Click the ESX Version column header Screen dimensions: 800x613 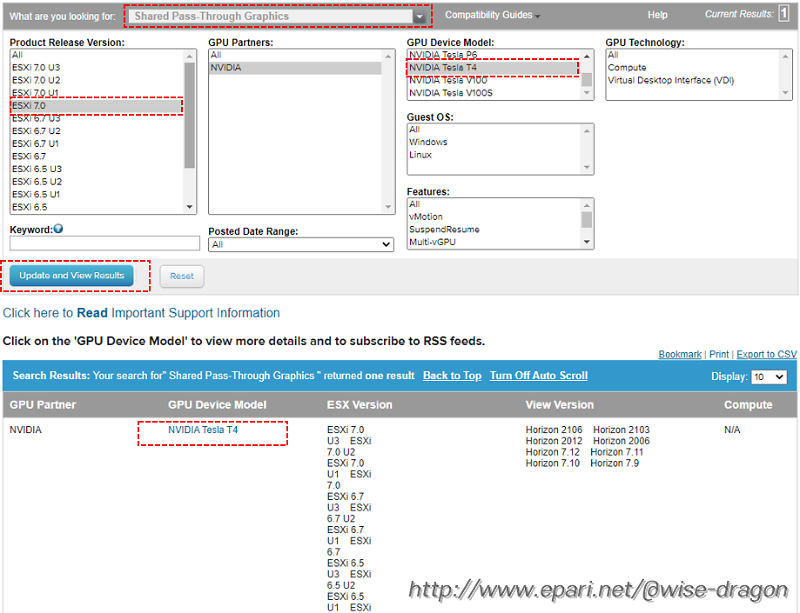click(x=360, y=405)
